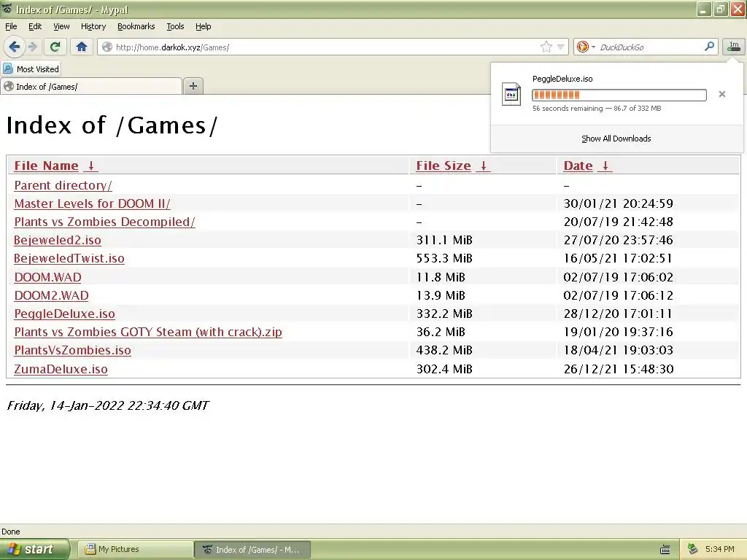Click the date 26/12/21 15:48:30
Image resolution: width=747 pixels, height=560 pixels.
619,369
